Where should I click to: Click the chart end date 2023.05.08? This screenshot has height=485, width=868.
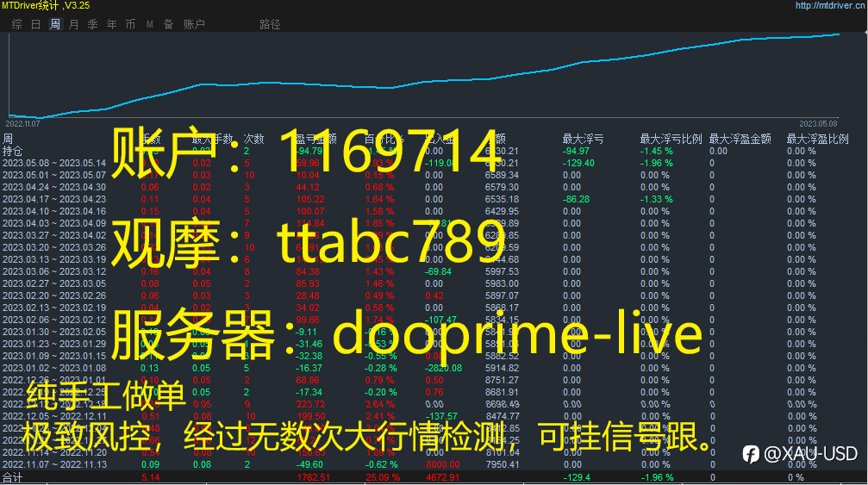[818, 124]
